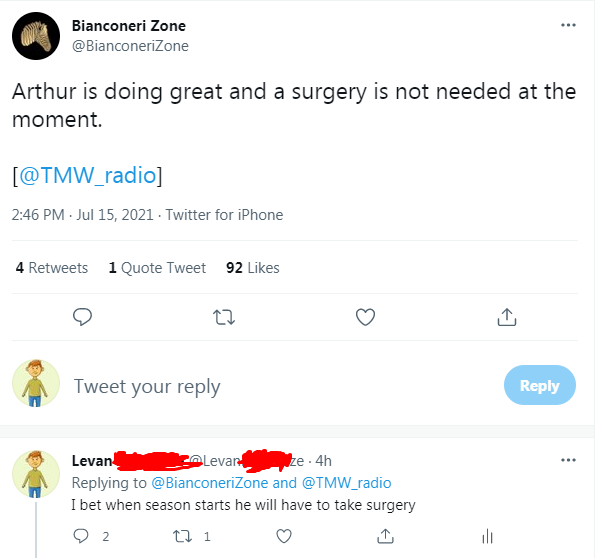Click the reply icon under main tweet
The image size is (606, 558).
(84, 317)
